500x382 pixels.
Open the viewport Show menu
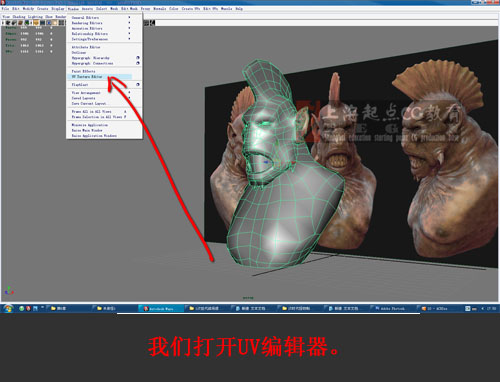coord(49,17)
